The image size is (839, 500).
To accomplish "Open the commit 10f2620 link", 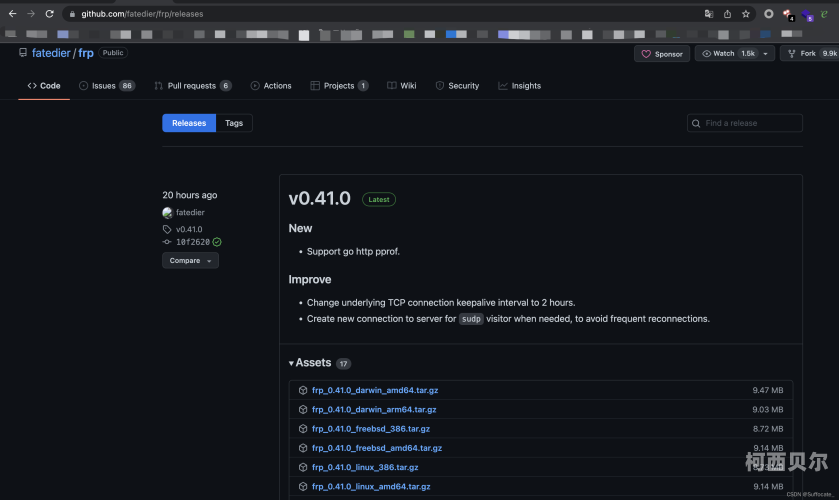I will tap(193, 242).
